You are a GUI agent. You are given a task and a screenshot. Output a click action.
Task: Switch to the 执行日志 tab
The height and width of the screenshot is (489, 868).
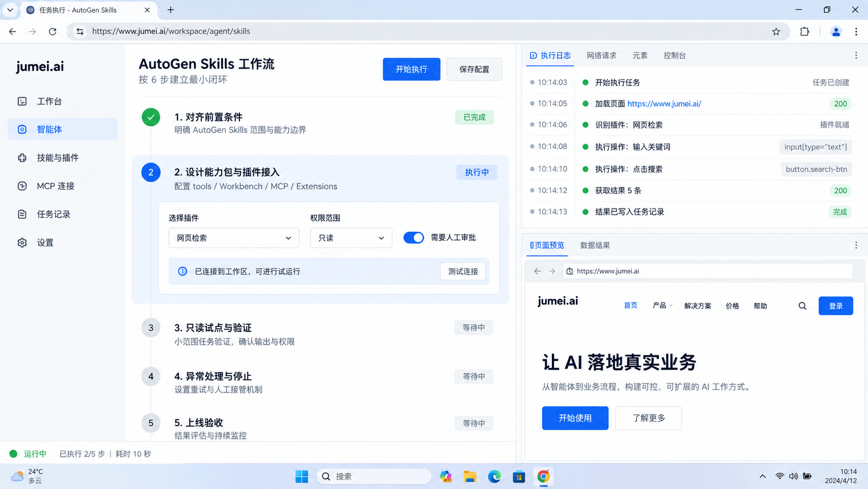[x=550, y=56]
